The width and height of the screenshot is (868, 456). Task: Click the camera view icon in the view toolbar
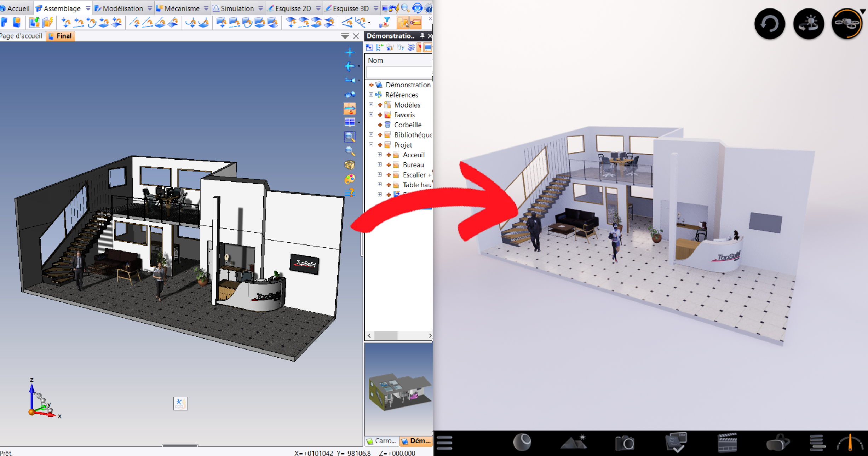[350, 80]
